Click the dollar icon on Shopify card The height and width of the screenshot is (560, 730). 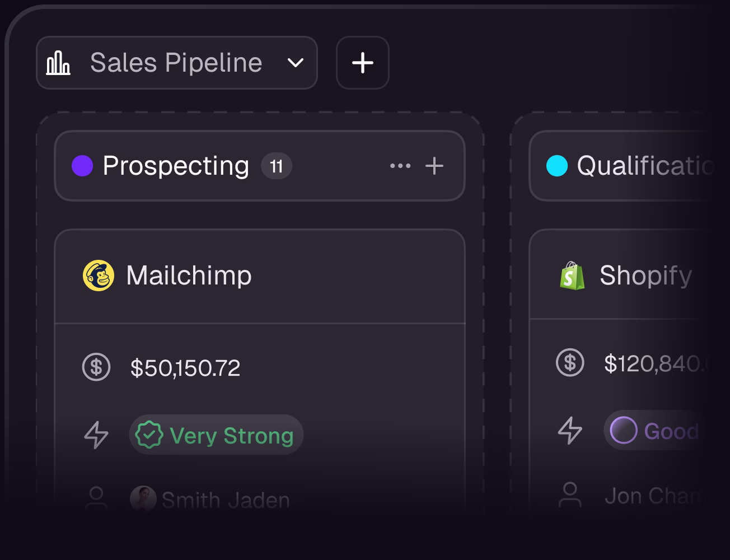pos(570,362)
